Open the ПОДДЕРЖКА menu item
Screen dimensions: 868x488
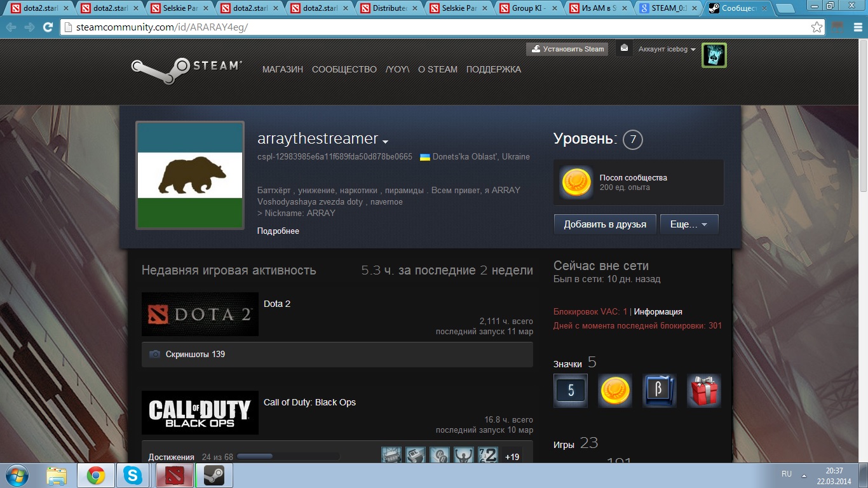coord(494,69)
